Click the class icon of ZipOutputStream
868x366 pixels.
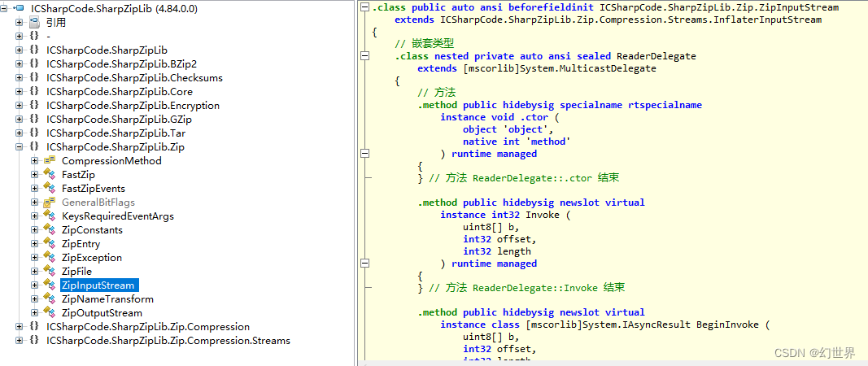[x=50, y=313]
